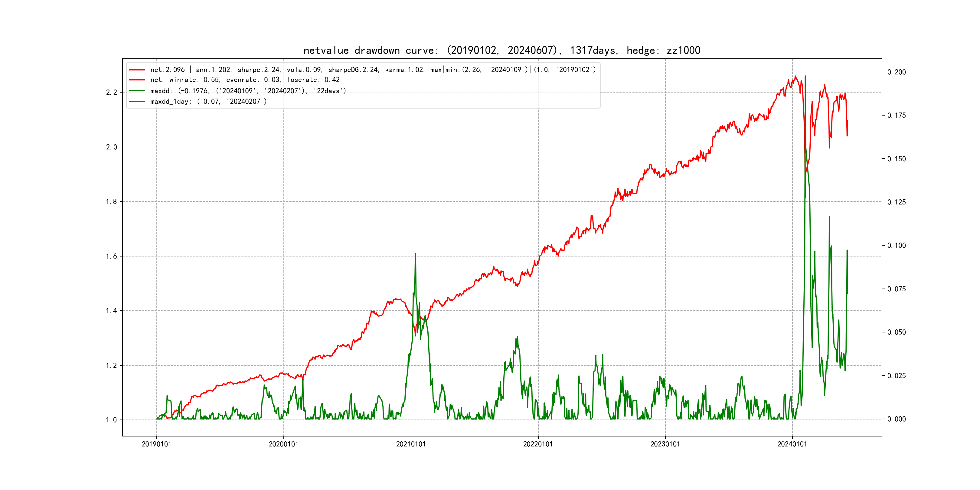Click the 20210101 x-axis label

[x=411, y=444]
